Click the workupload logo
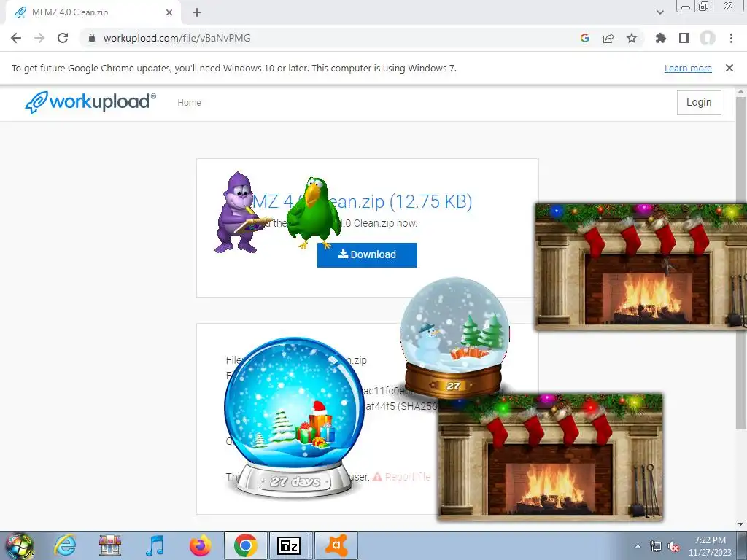The width and height of the screenshot is (747, 560). pyautogui.click(x=90, y=102)
